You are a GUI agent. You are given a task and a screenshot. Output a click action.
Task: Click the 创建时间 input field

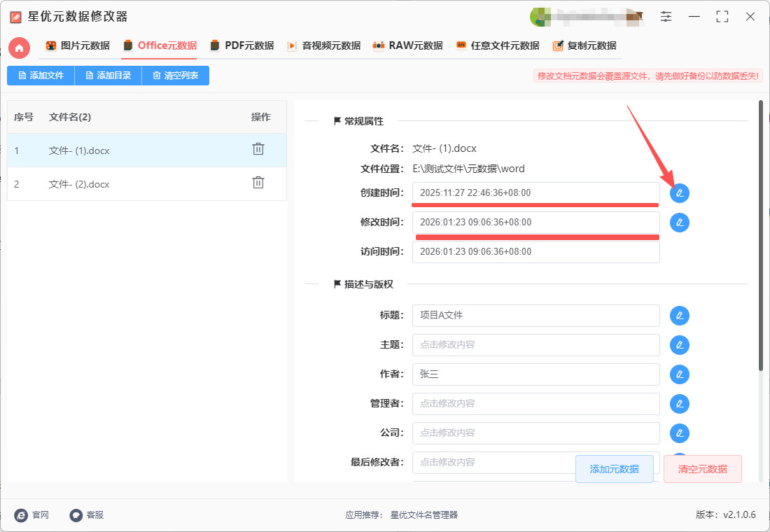(535, 193)
